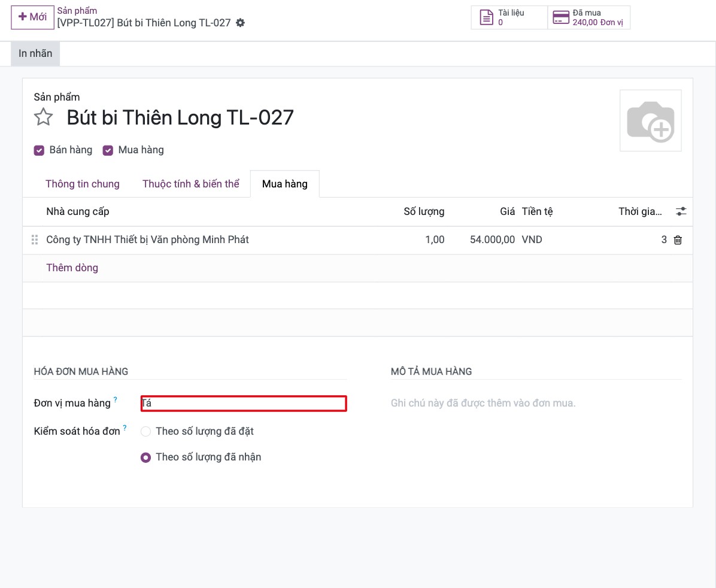Click the VND currency cell
The width and height of the screenshot is (716, 588).
point(532,240)
